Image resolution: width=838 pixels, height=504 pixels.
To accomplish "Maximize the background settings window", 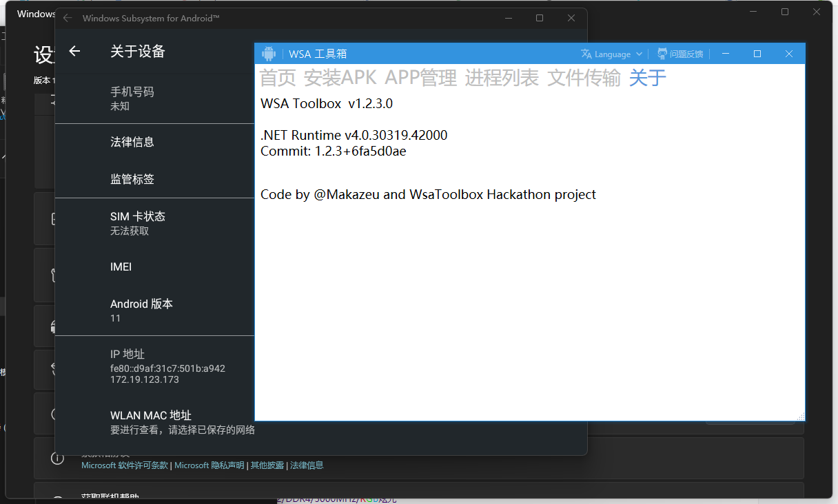I will (x=785, y=12).
